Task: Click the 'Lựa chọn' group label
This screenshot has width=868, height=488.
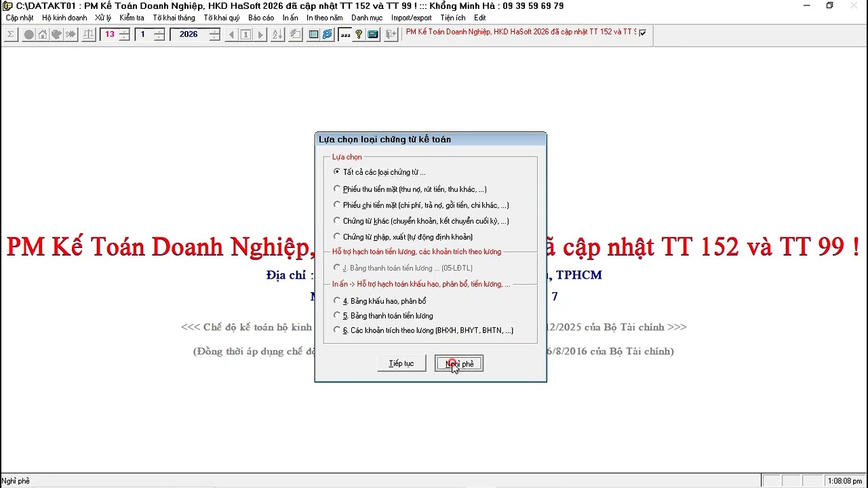Action: pos(347,157)
